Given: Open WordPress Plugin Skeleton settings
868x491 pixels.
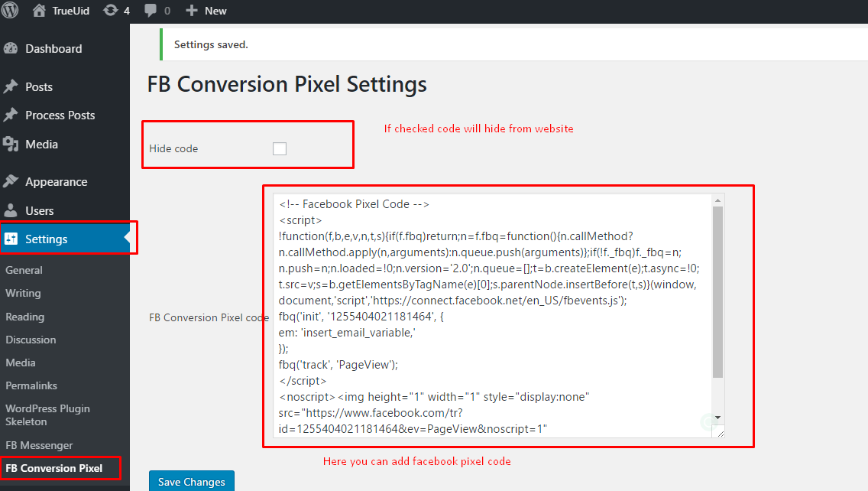Looking at the screenshot, I should pos(47,415).
